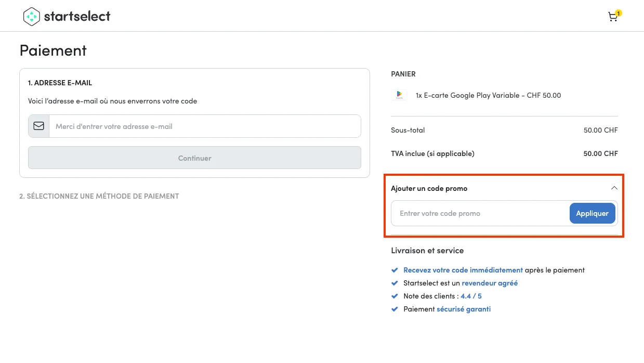Screen dimensions: 644x363
Task: Focus the promo code input field
Action: pos(478,213)
